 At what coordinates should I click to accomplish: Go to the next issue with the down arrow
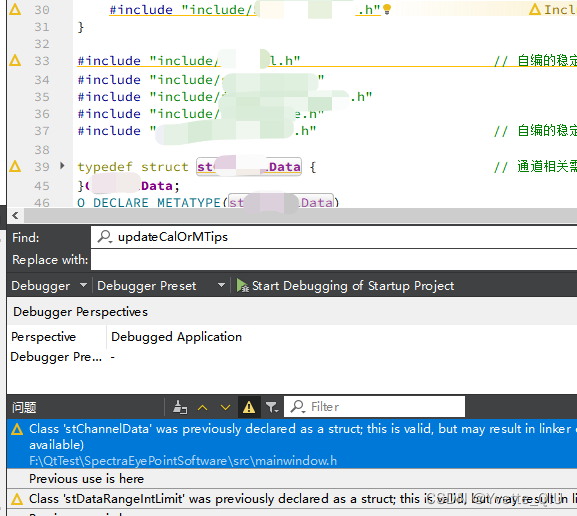point(225,407)
